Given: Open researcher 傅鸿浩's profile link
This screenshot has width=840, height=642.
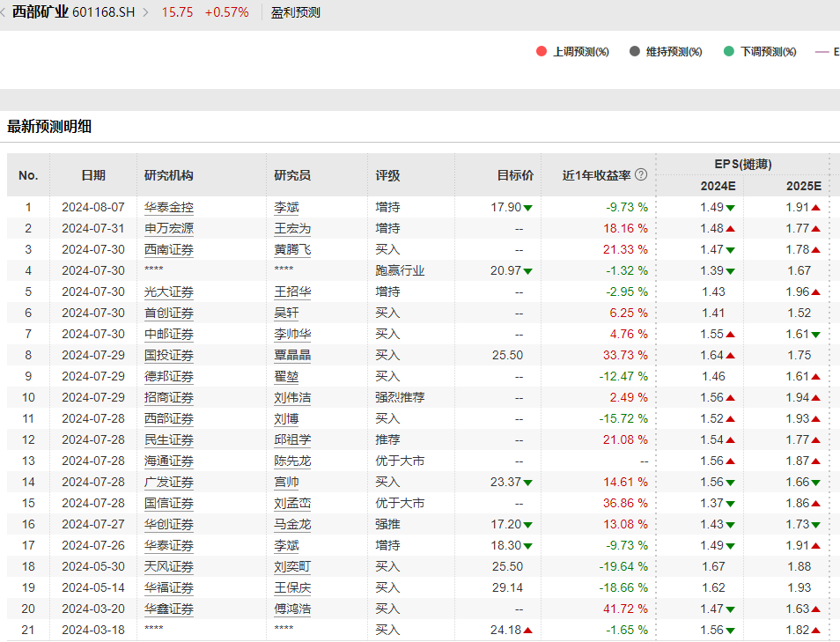Looking at the screenshot, I should tap(293, 609).
